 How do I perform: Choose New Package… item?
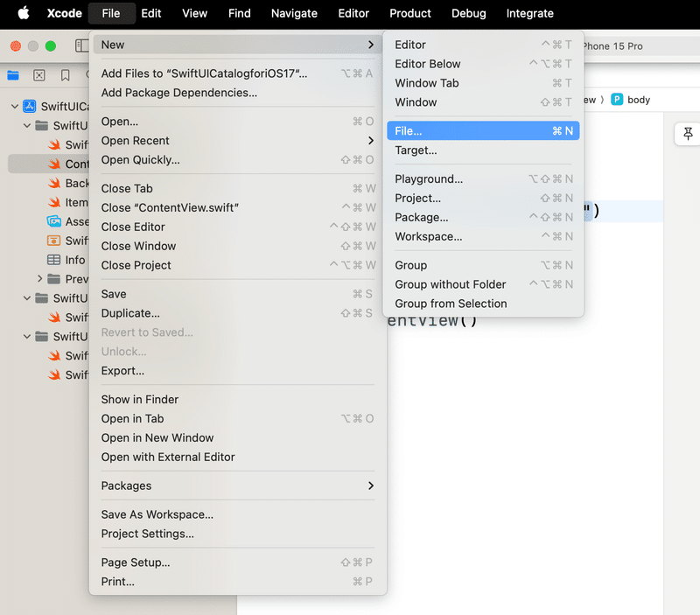(x=483, y=217)
